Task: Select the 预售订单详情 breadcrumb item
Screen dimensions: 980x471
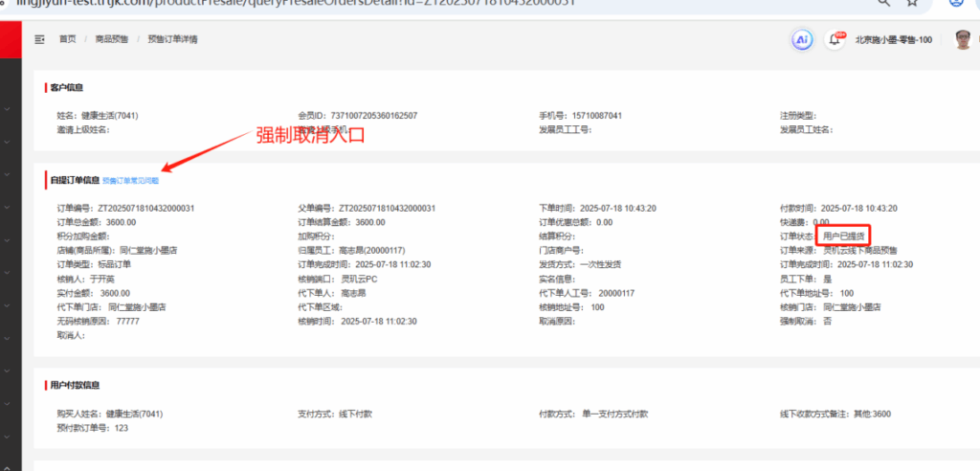Action: coord(172,39)
